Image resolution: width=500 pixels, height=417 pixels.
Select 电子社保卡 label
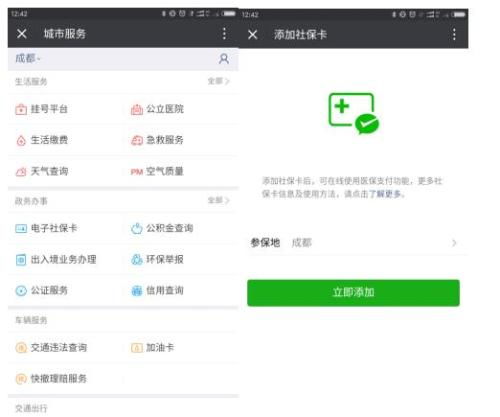[x=54, y=228]
